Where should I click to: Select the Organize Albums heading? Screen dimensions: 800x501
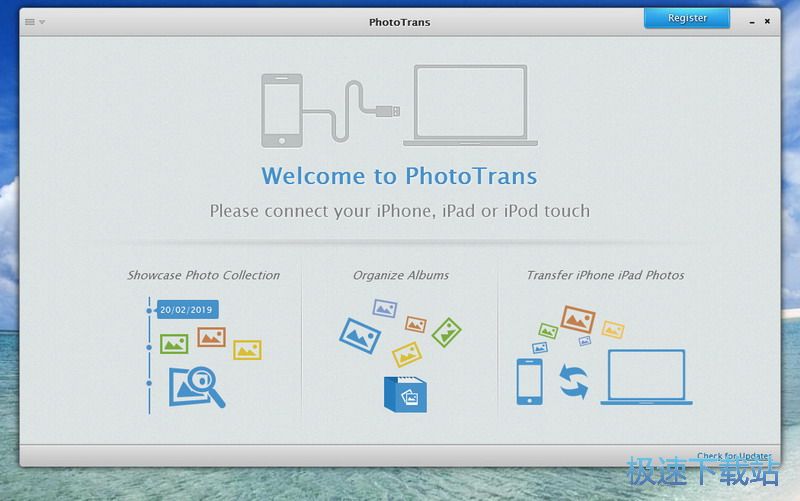pyautogui.click(x=400, y=275)
